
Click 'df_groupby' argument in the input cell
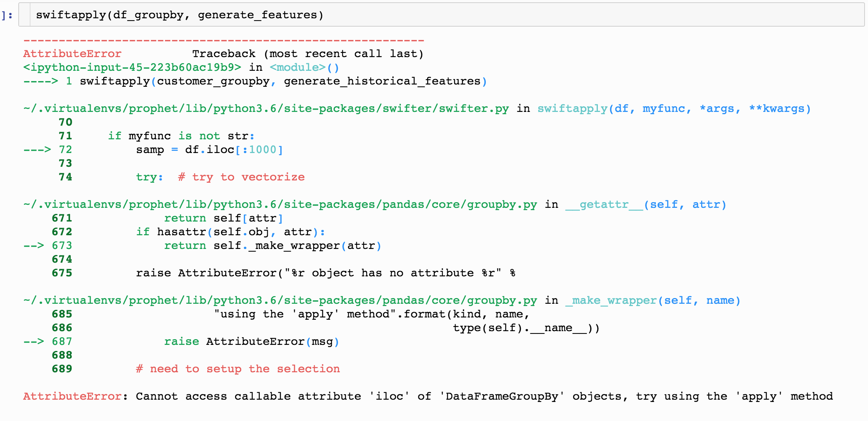coord(148,15)
